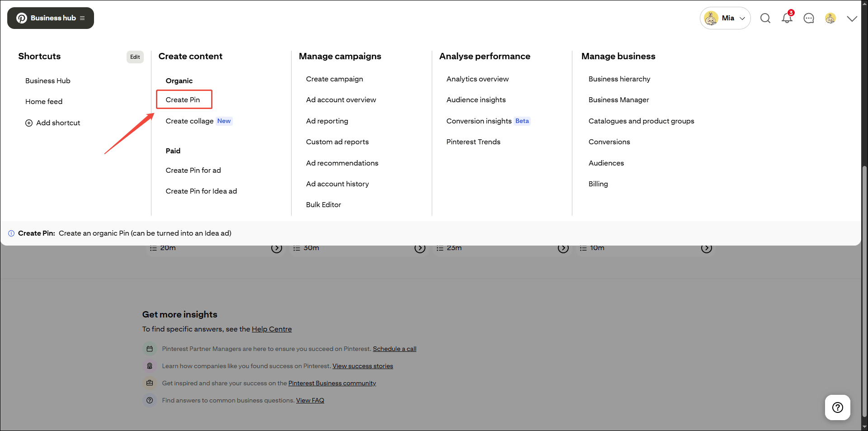Open the Mia account switcher dropdown

[725, 18]
